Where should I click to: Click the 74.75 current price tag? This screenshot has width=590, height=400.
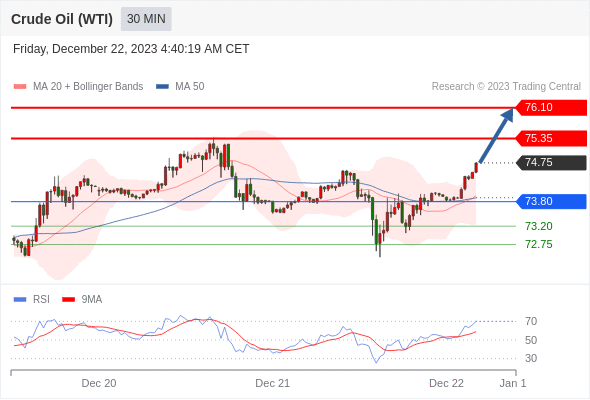coord(551,163)
